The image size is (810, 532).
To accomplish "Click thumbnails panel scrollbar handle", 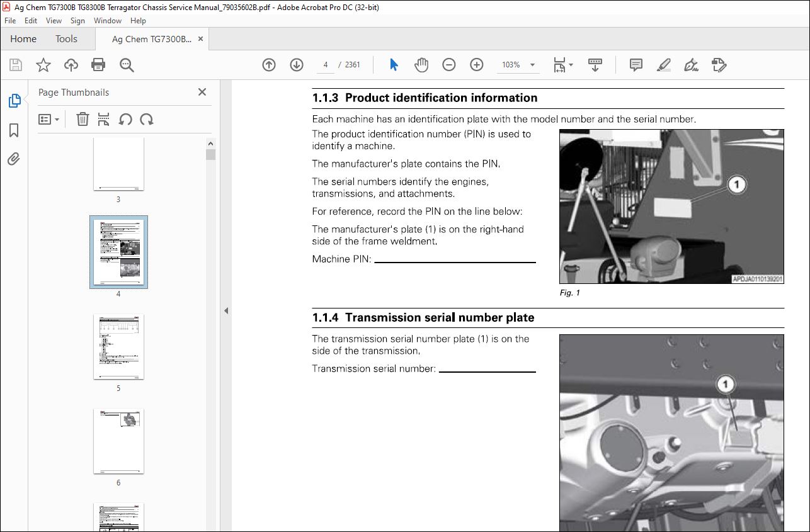I will (x=211, y=155).
